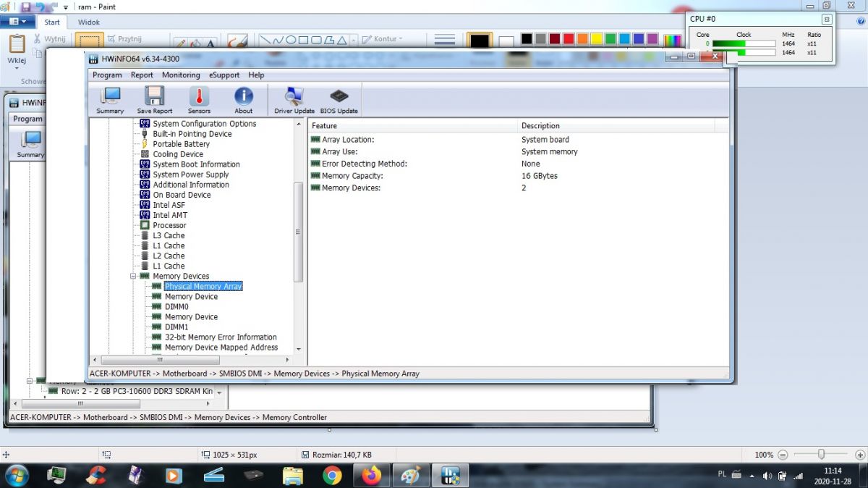
Task: Switch to the Start ribbon tab
Action: point(52,22)
